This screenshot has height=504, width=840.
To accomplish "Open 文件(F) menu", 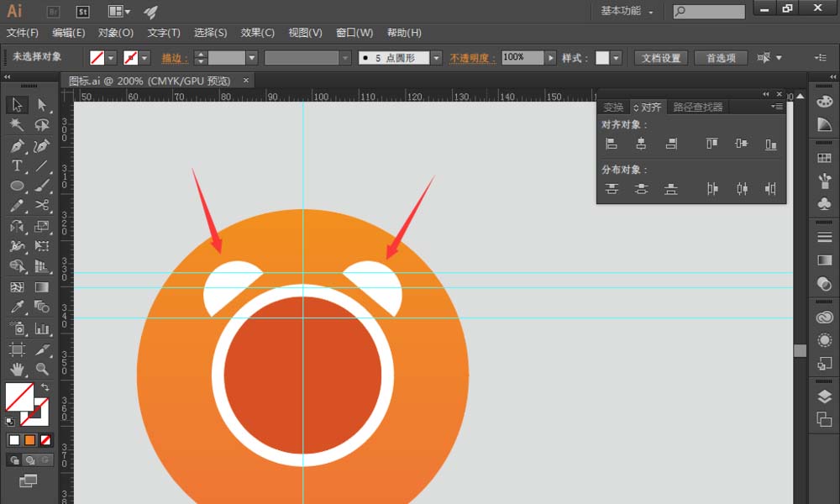I will click(x=23, y=33).
